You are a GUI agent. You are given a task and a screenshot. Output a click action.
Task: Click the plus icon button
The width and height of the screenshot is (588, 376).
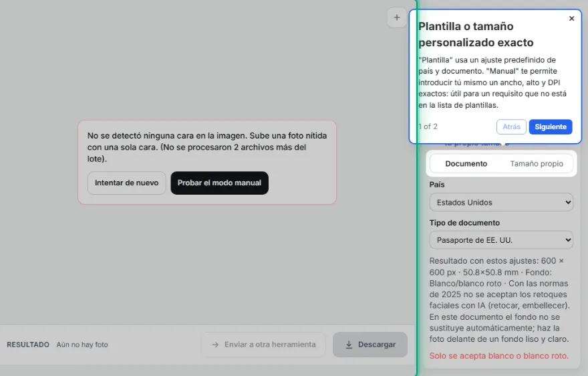[397, 17]
